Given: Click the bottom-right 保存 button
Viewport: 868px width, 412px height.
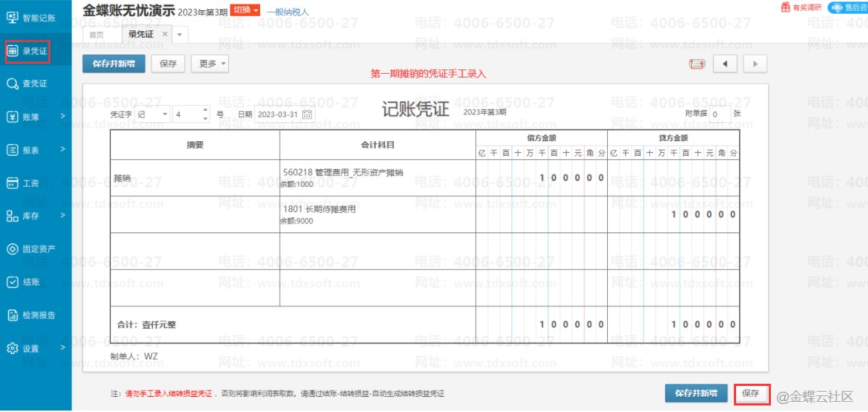Looking at the screenshot, I should coord(751,393).
